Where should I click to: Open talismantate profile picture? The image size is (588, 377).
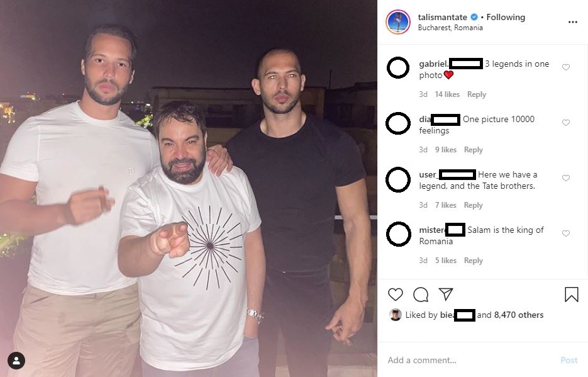(x=398, y=22)
